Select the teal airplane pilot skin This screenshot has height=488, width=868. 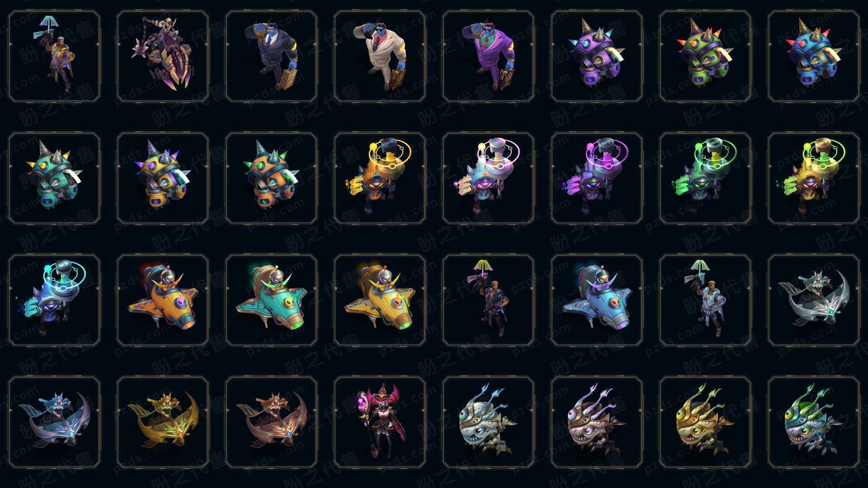(x=271, y=300)
